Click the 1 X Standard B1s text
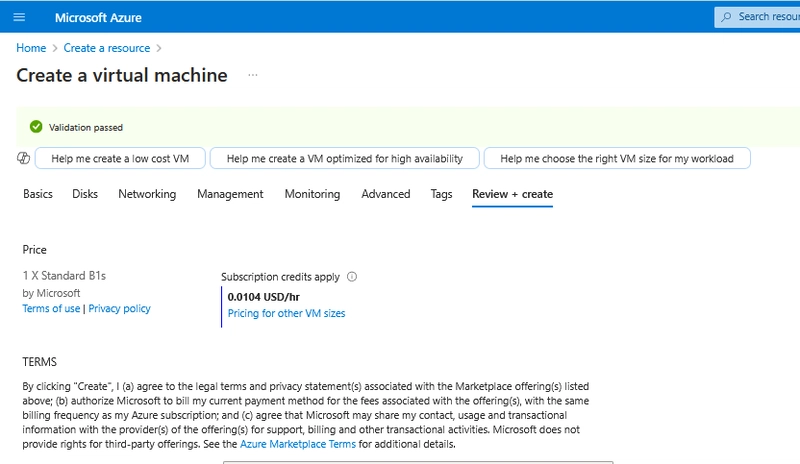This screenshot has width=800, height=464. pyautogui.click(x=64, y=276)
